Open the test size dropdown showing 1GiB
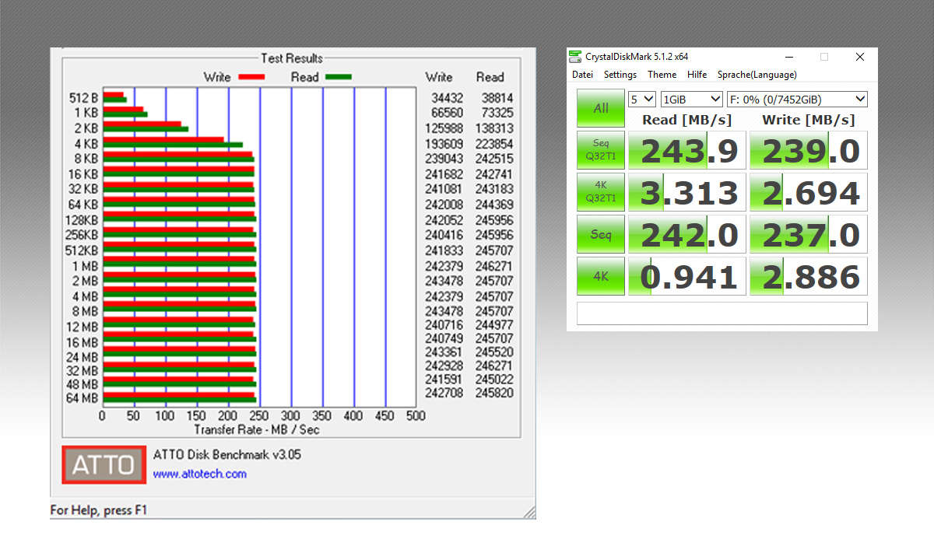The width and height of the screenshot is (934, 560). coord(692,100)
